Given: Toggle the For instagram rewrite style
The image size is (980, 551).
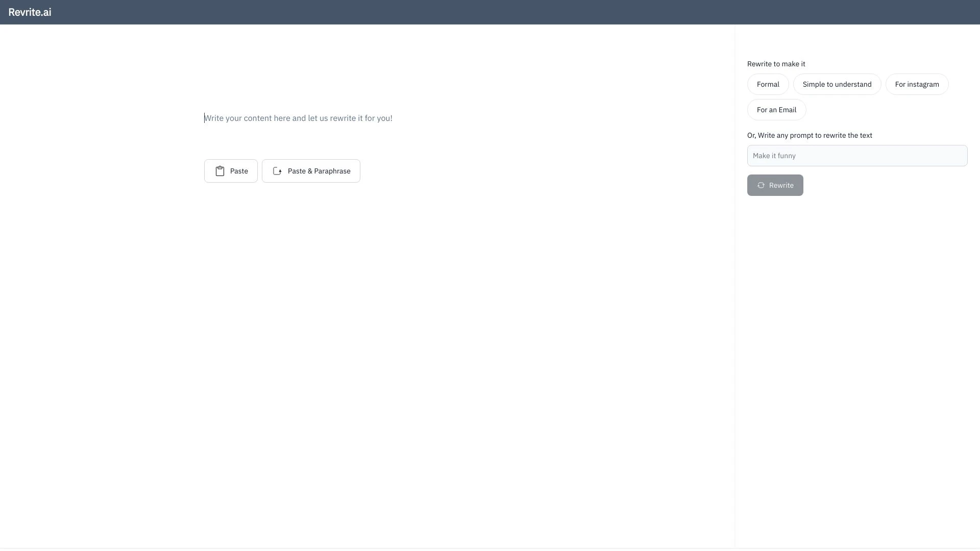Looking at the screenshot, I should (x=917, y=84).
